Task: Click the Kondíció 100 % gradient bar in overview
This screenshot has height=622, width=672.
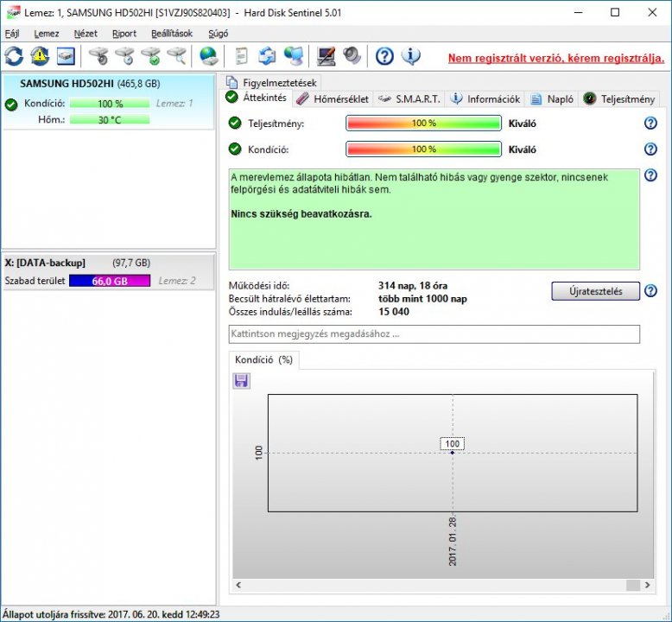Action: [423, 149]
